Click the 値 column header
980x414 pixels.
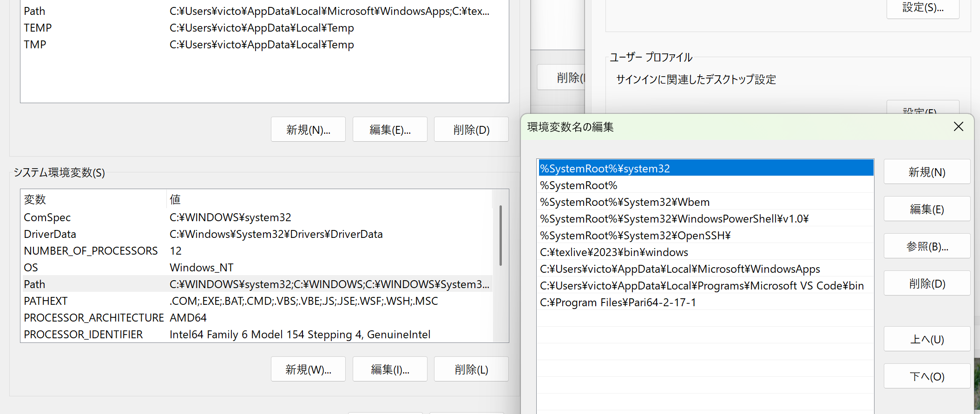(329, 199)
